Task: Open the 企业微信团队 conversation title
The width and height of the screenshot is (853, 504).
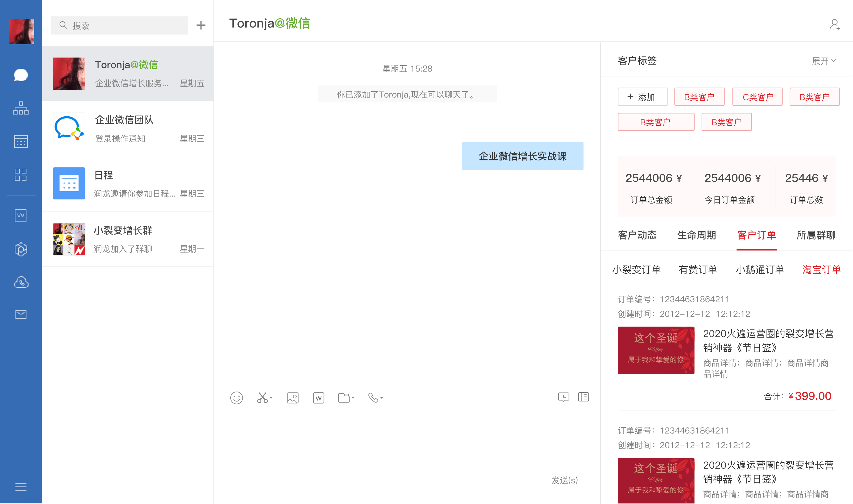Action: [x=124, y=120]
